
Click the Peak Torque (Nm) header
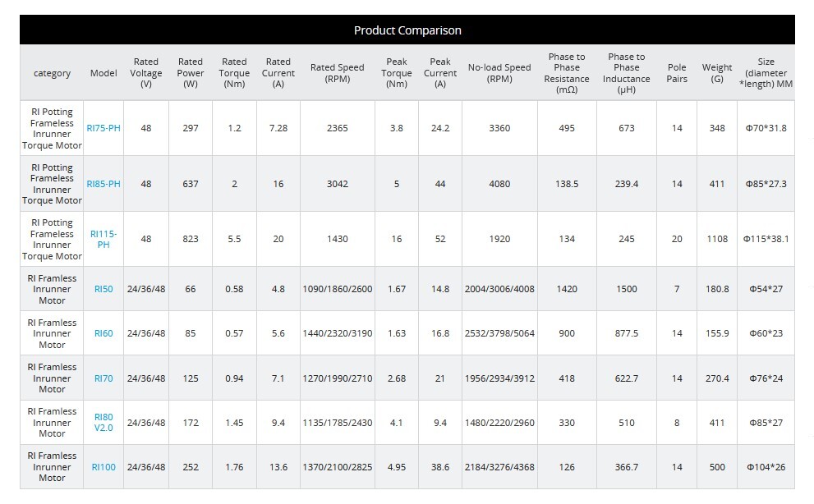(397, 73)
